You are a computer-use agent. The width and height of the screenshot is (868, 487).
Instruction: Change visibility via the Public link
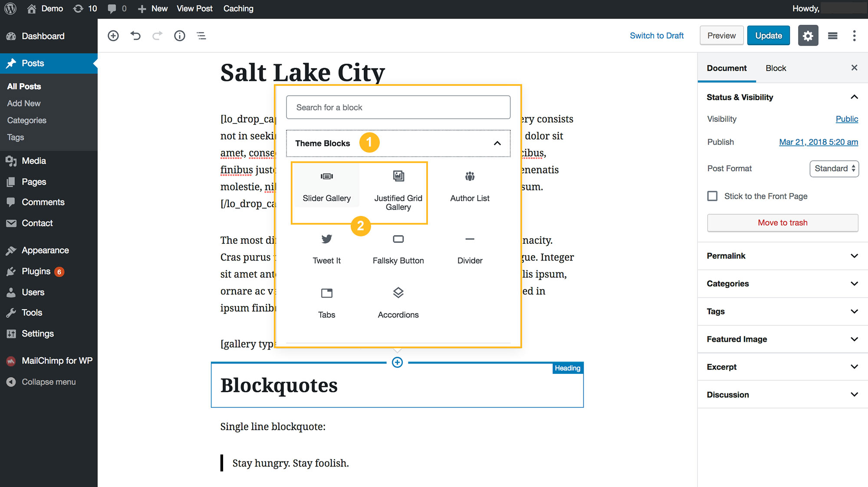click(x=847, y=119)
